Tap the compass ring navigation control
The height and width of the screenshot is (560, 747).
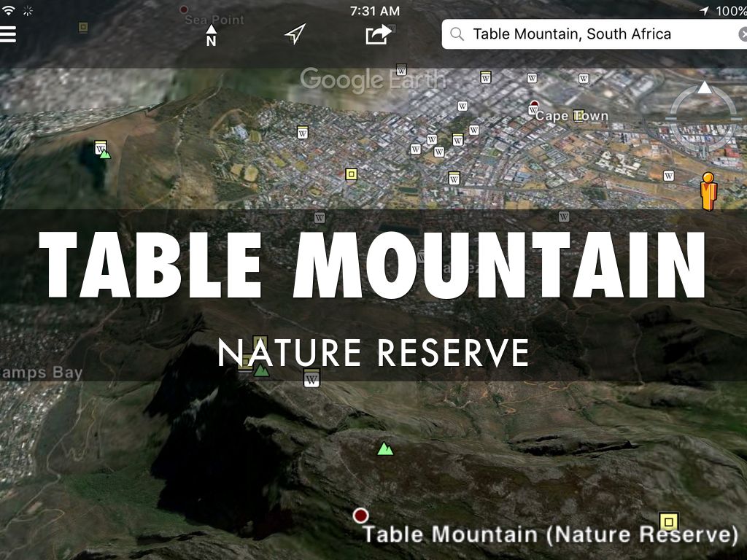pos(704,117)
